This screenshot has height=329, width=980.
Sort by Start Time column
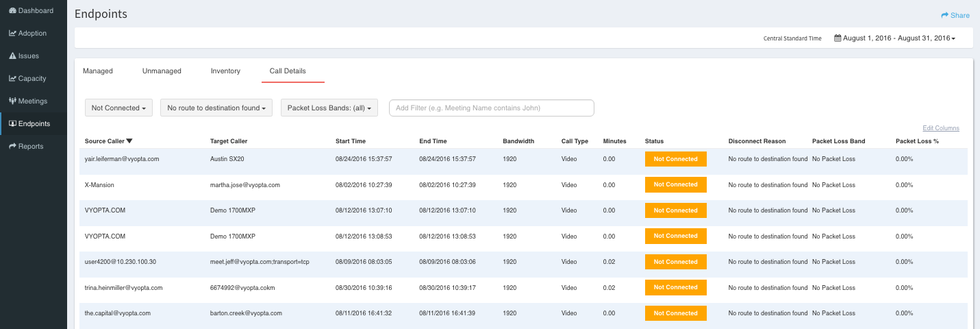351,141
